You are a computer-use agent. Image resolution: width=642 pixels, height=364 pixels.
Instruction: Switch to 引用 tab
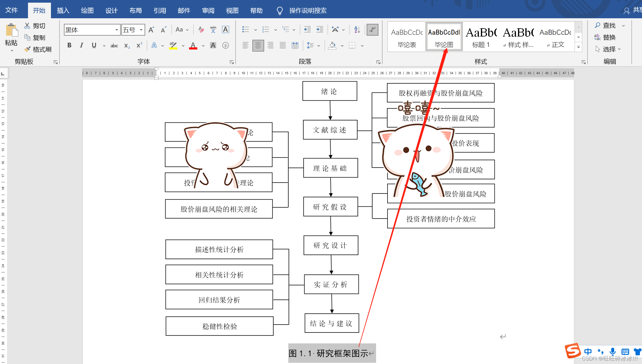[x=160, y=11]
